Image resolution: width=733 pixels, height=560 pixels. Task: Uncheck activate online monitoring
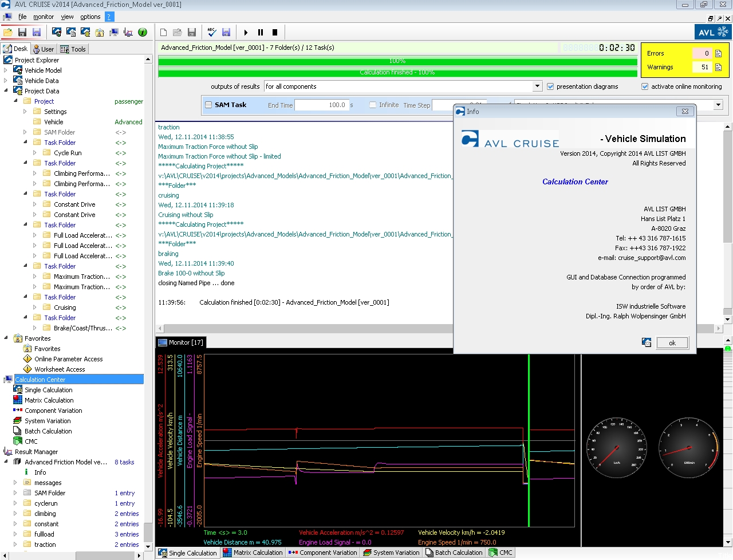coord(645,86)
